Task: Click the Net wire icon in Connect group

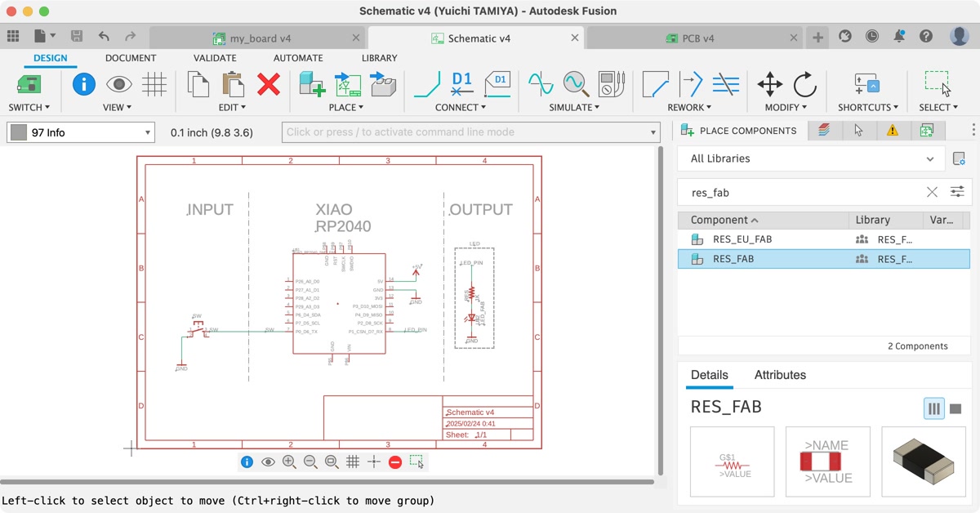Action: [x=427, y=84]
